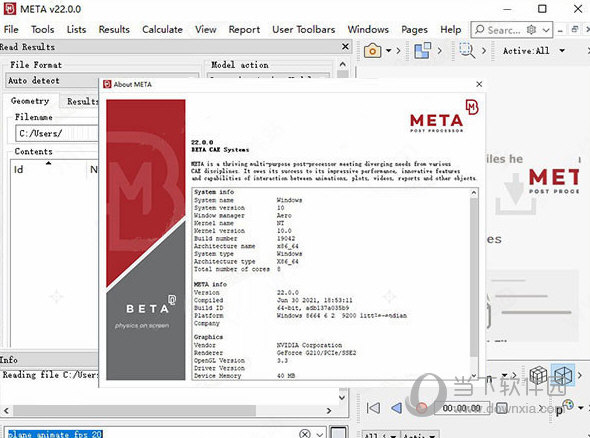The image size is (590, 438).
Task: Open the Windows menu
Action: click(x=368, y=29)
